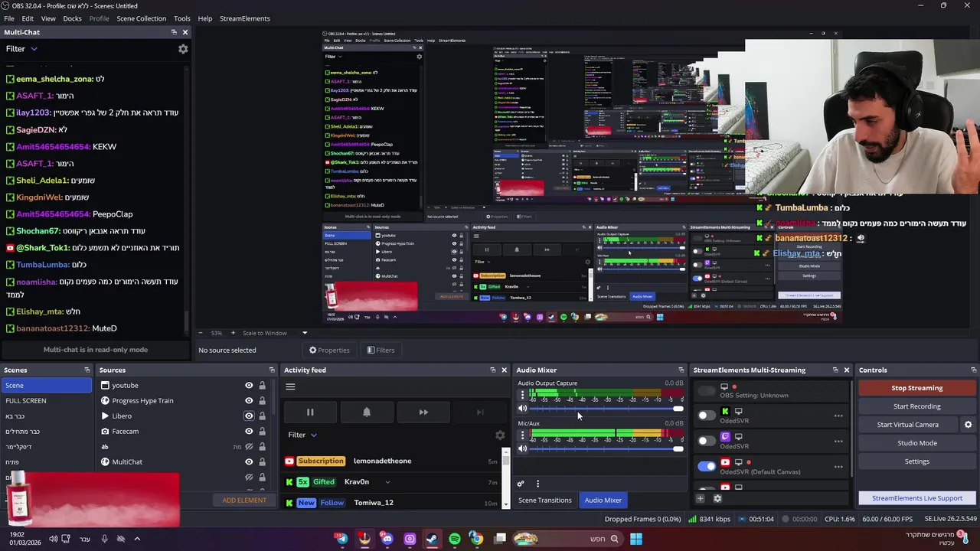Float the Sources dock panel

click(x=270, y=370)
